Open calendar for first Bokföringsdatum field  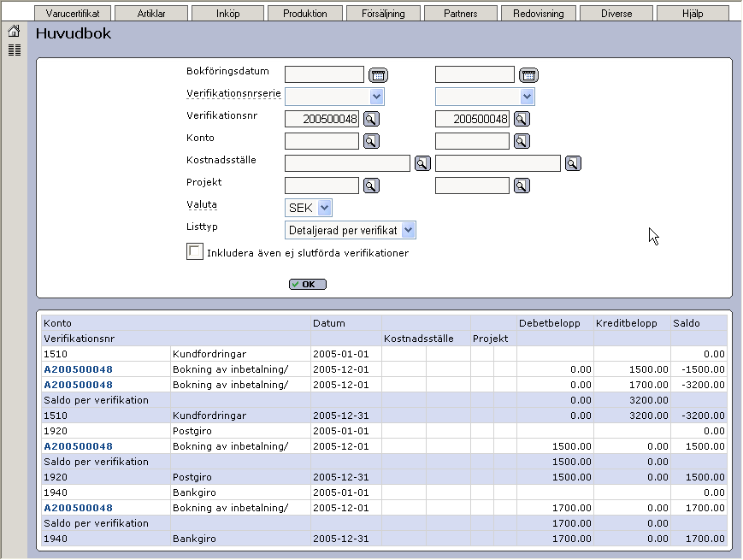point(378,75)
